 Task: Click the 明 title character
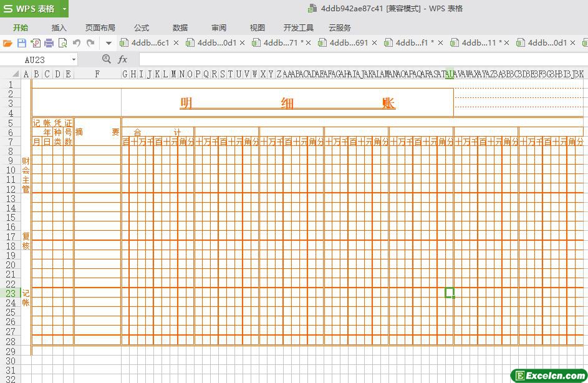point(186,103)
